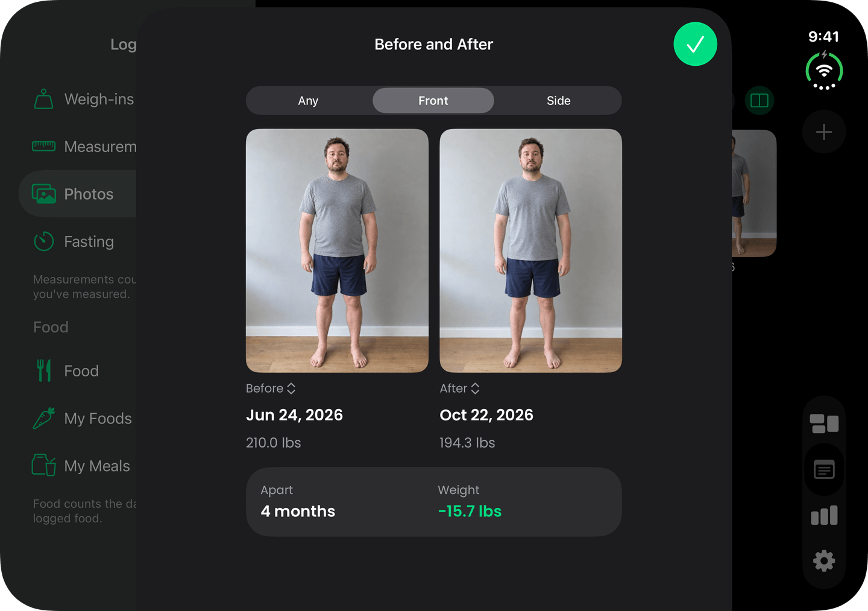The image size is (868, 611).
Task: Click the 4 months apart value
Action: pos(298,511)
